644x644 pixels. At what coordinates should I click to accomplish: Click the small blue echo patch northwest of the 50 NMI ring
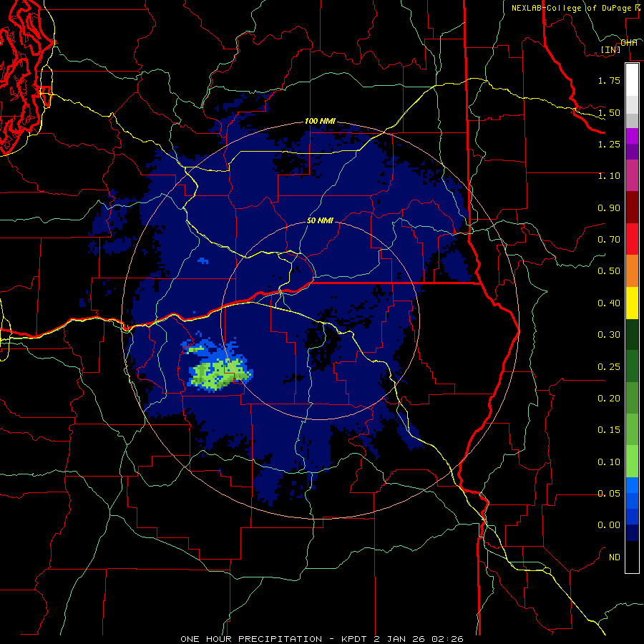click(x=203, y=260)
